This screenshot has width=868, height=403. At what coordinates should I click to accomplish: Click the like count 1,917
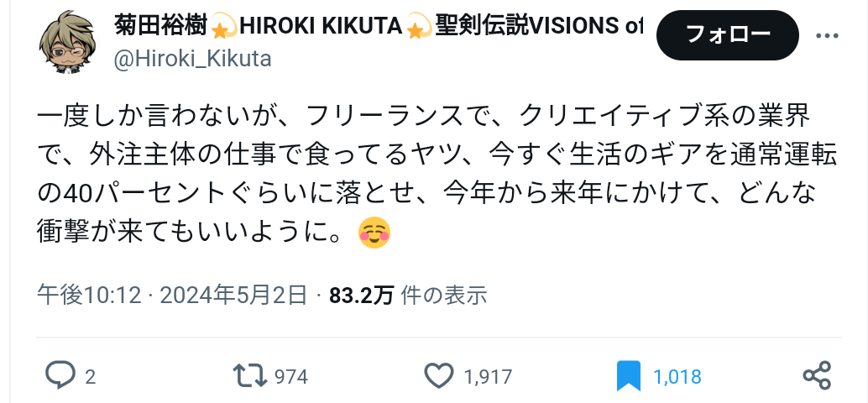489,377
